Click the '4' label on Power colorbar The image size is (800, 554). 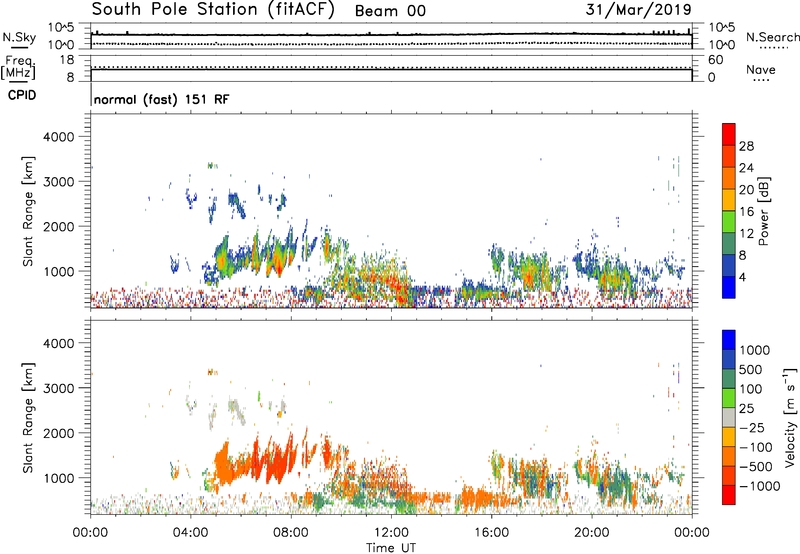[x=742, y=278]
